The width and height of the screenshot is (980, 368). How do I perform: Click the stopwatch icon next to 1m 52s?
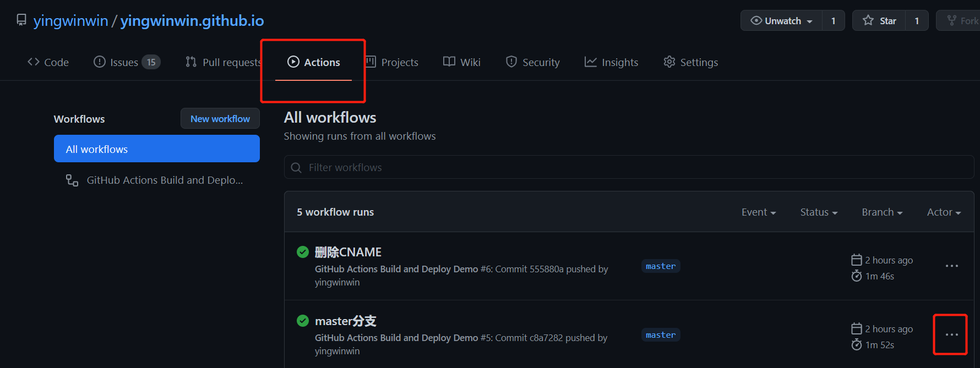[857, 344]
